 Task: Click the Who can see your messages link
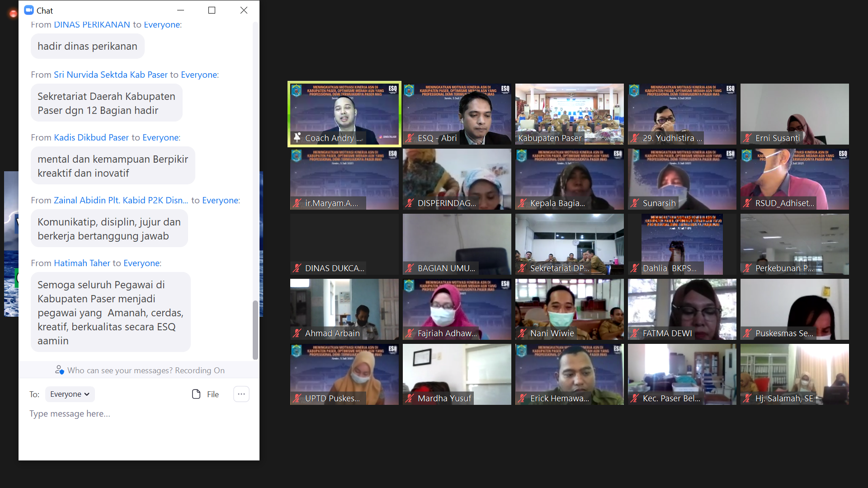coord(120,371)
